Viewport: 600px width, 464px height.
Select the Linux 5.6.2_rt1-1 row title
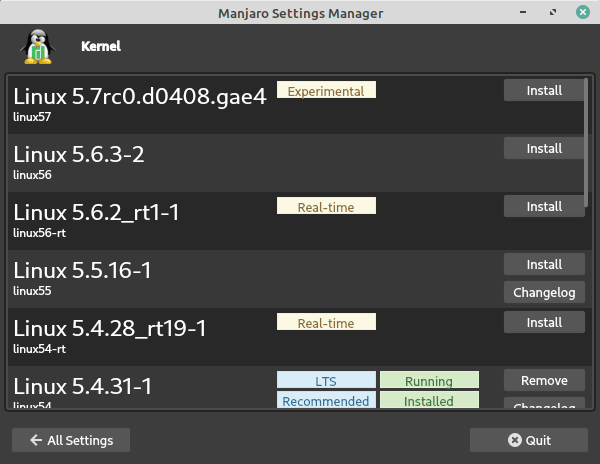(96, 212)
